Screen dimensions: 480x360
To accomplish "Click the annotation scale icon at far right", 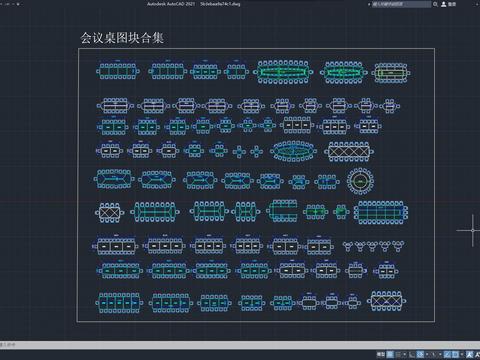I will point(477,354).
